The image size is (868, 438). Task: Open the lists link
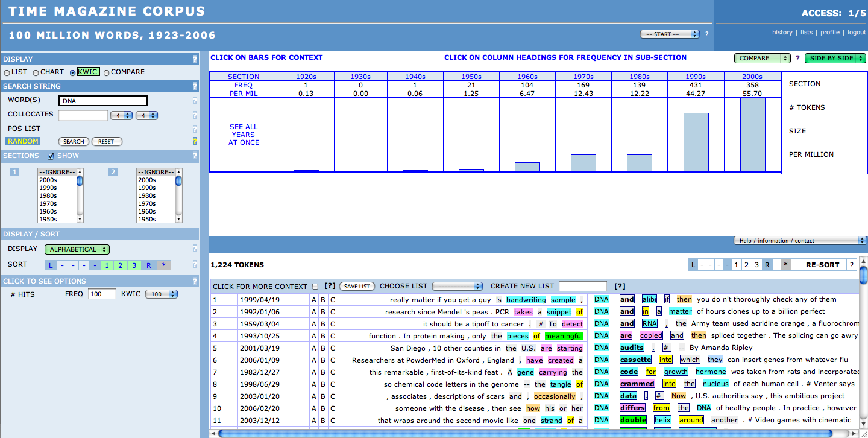[807, 33]
